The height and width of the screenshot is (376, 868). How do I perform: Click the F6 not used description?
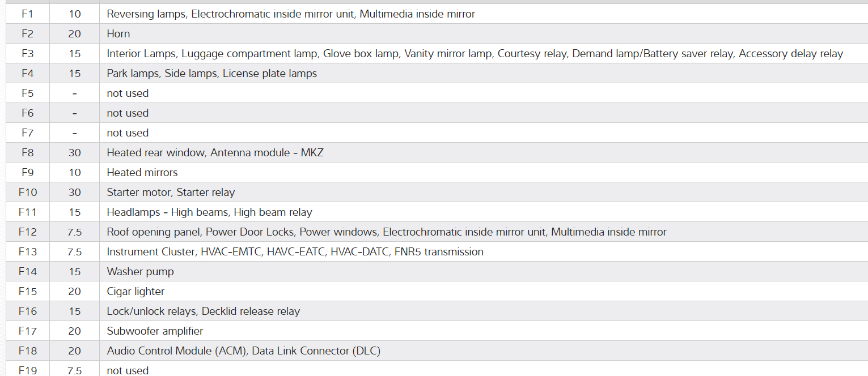[x=128, y=113]
